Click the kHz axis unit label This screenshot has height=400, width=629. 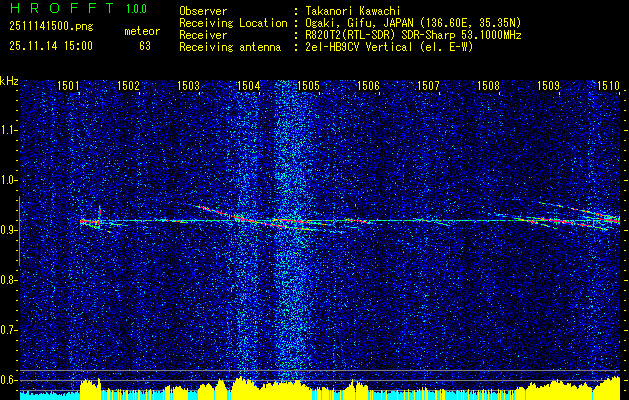9,81
